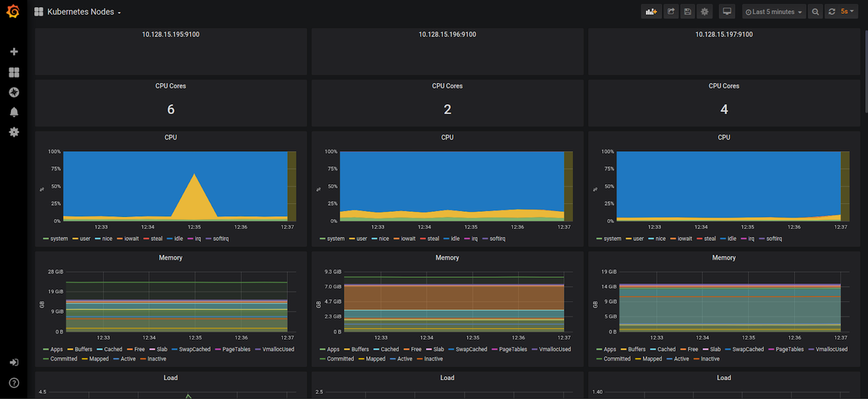Click the Sign in icon in sidebar

14,362
